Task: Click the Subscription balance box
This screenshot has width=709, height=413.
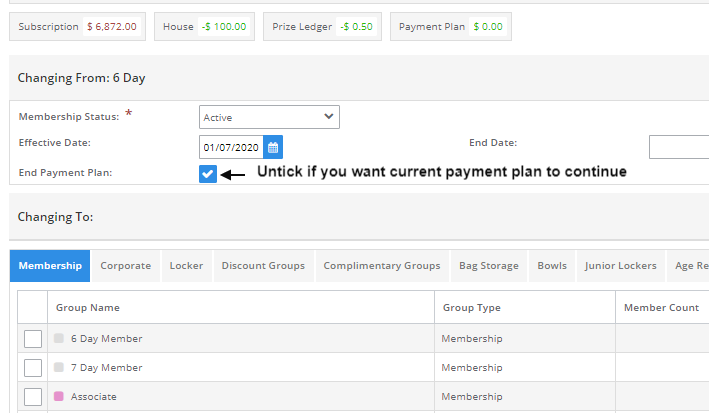Action: tap(77, 27)
